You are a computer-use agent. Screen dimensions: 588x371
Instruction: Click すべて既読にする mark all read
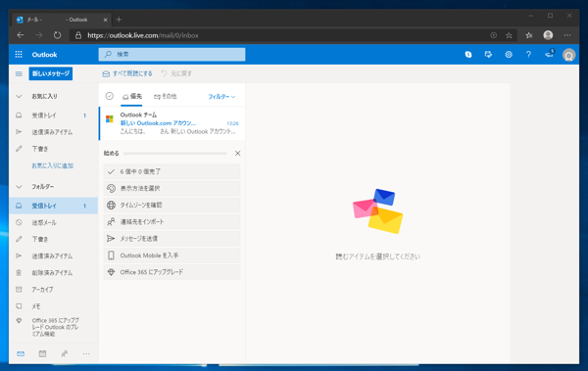pyautogui.click(x=127, y=73)
